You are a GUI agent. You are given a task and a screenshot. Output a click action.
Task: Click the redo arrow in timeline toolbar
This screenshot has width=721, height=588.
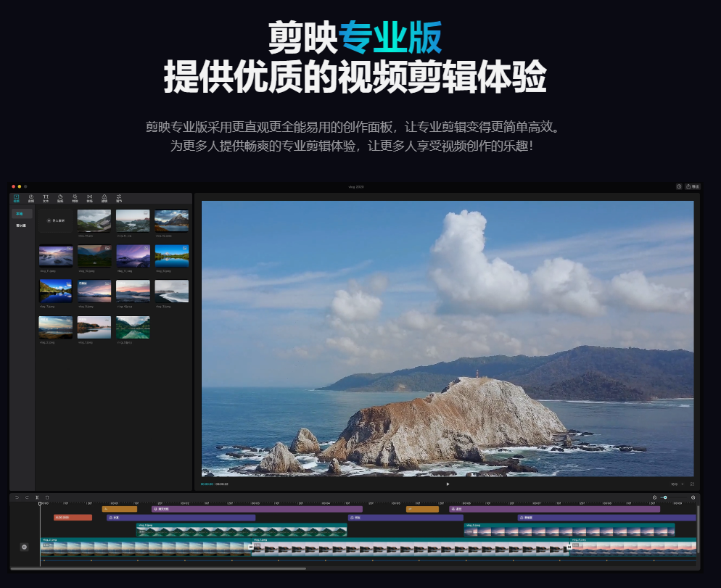pyautogui.click(x=27, y=497)
